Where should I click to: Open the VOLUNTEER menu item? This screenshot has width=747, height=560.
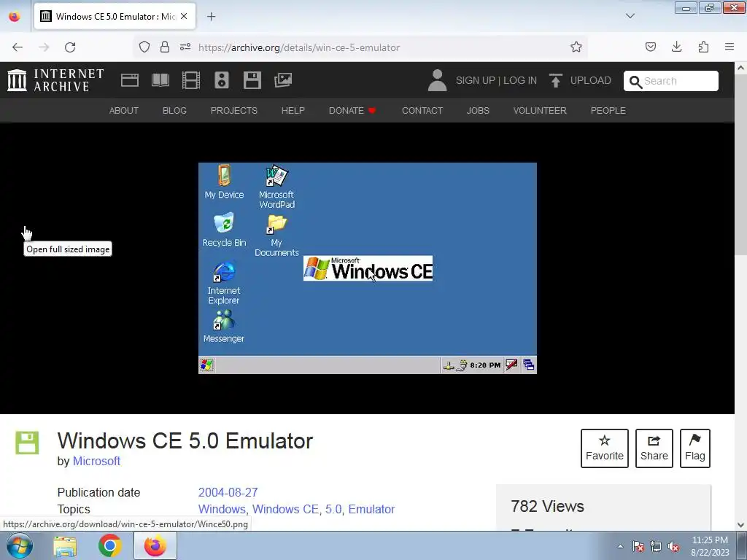[540, 111]
